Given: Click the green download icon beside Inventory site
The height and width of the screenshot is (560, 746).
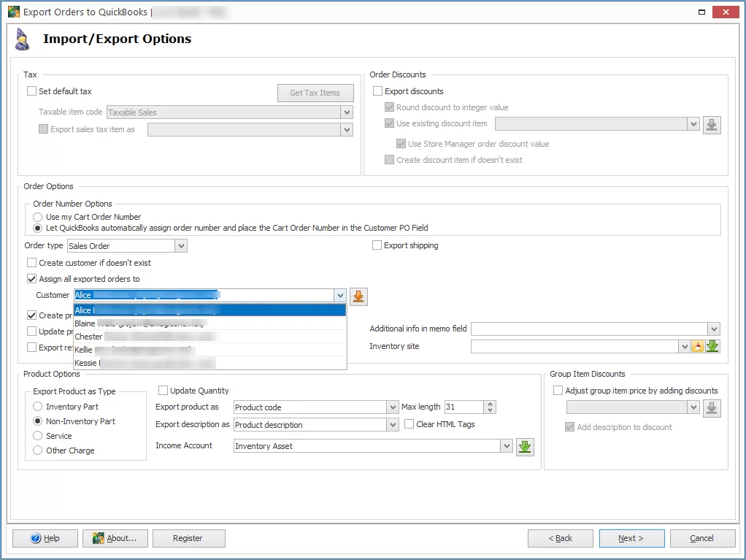Looking at the screenshot, I should tap(713, 346).
